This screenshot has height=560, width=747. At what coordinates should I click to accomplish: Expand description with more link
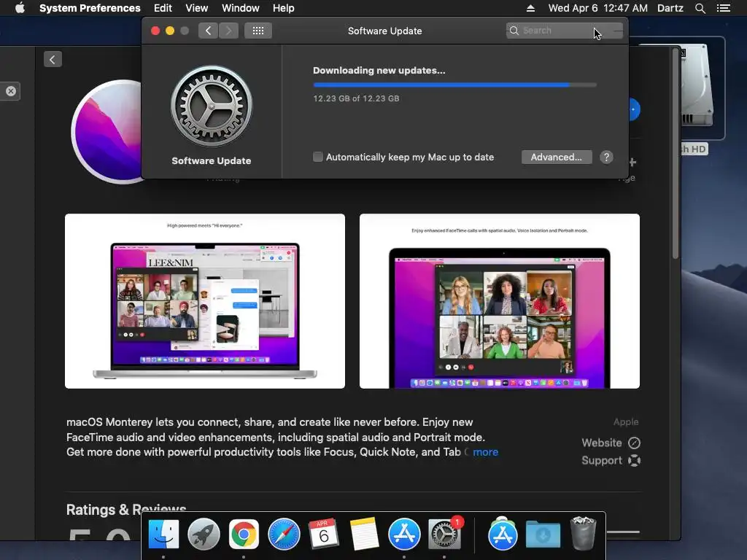click(x=485, y=452)
